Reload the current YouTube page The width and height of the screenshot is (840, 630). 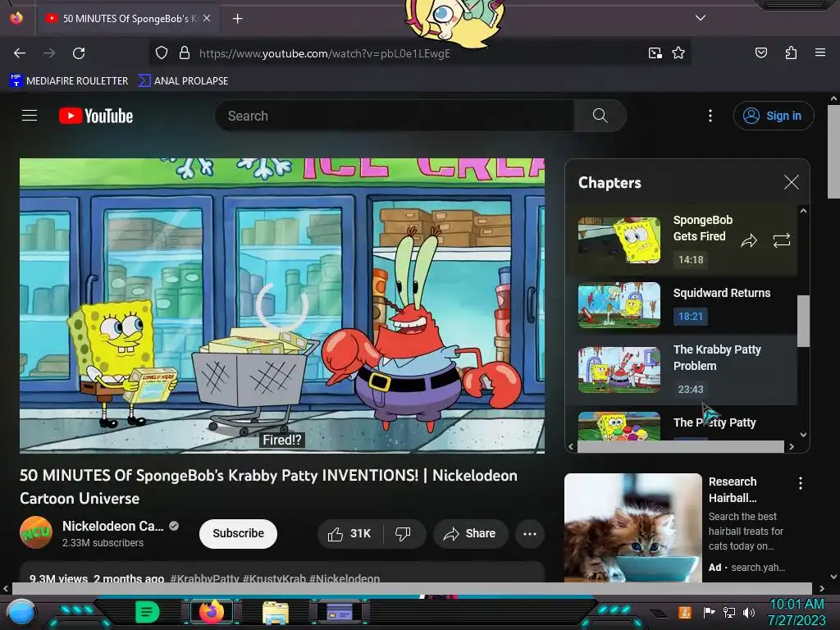pos(79,53)
